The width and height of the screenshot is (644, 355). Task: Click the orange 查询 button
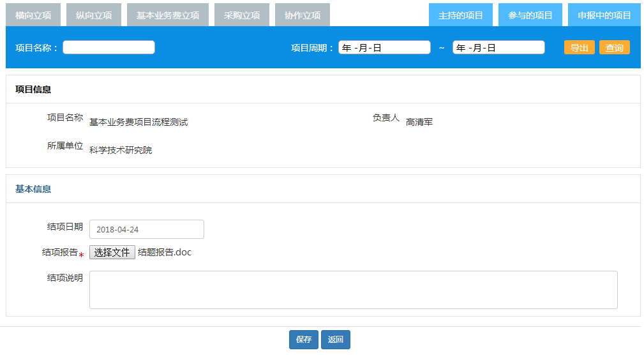tap(614, 48)
